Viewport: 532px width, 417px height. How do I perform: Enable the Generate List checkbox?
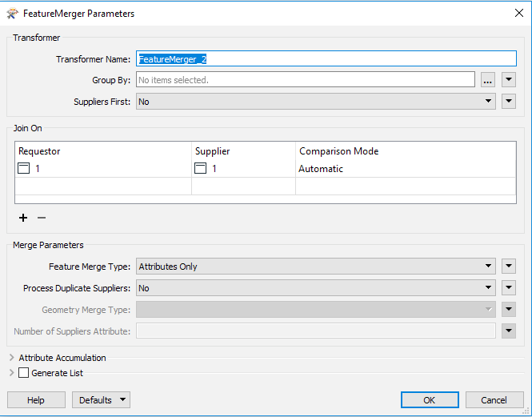[x=23, y=372]
